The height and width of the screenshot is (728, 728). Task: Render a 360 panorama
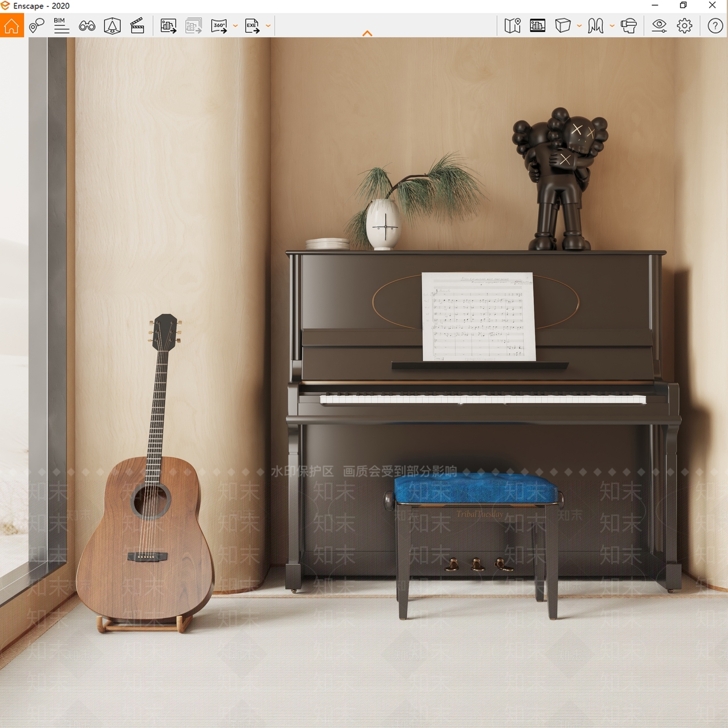pyautogui.click(x=219, y=25)
